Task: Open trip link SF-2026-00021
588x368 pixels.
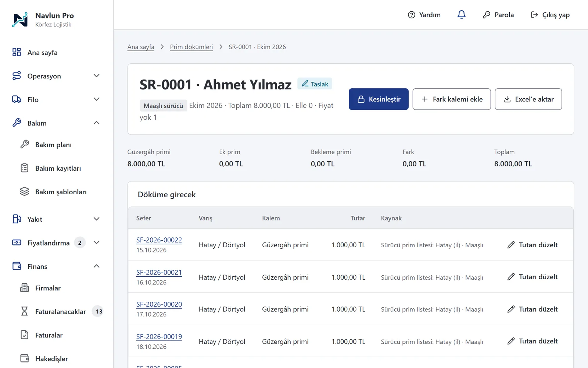Action: point(159,272)
